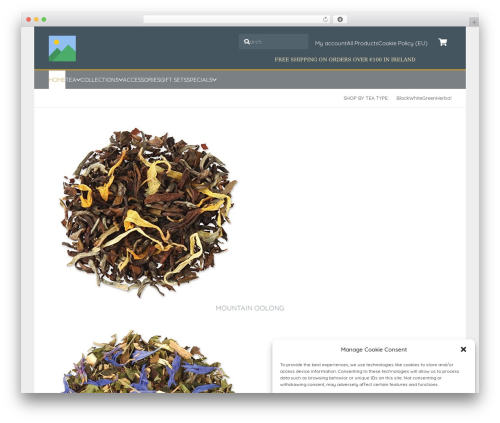
Task: Open the blue cornflower herbal tea image
Action: pos(148,361)
